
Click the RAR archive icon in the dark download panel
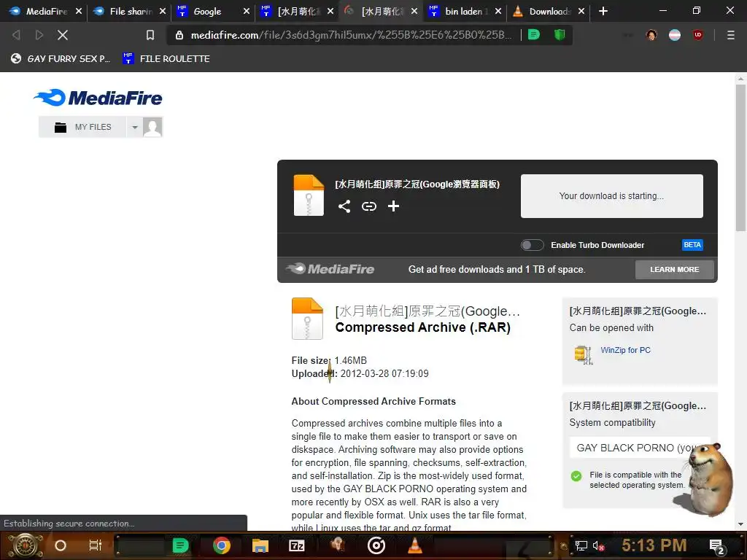[309, 195]
